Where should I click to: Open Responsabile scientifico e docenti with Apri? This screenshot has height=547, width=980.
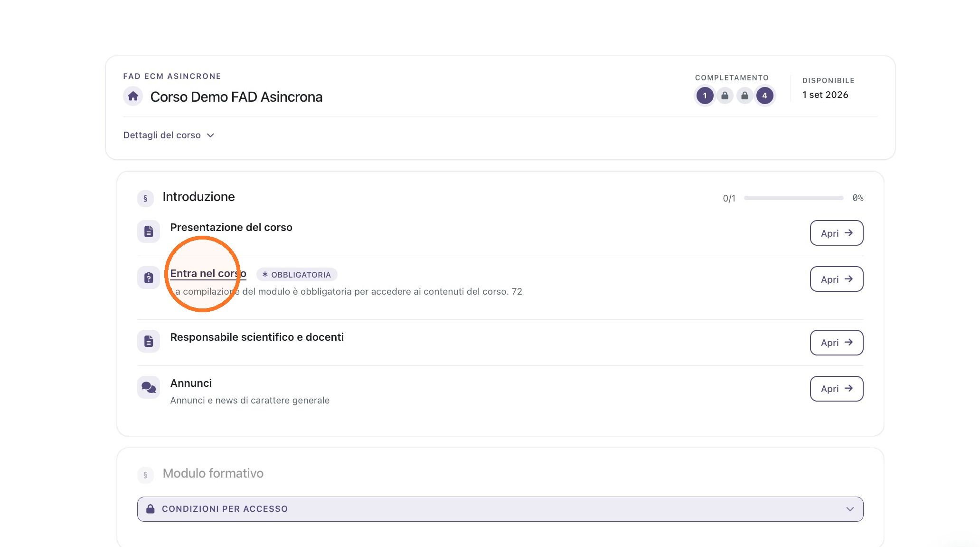click(x=836, y=343)
